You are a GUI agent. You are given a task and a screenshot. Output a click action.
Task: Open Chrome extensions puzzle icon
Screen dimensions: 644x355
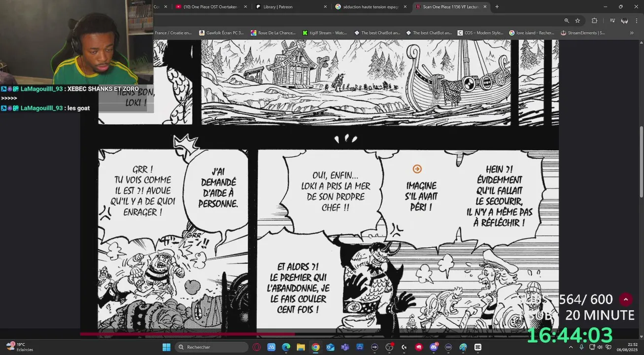594,21
